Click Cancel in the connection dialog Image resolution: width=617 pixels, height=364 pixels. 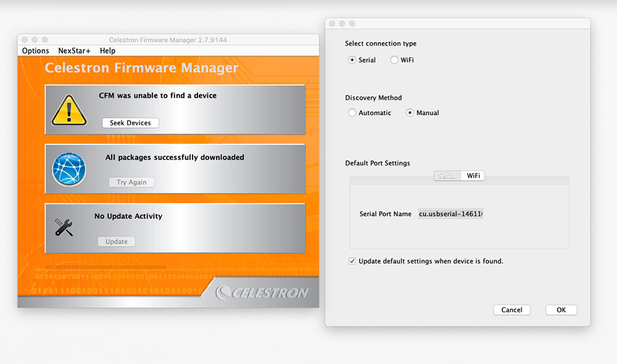click(511, 310)
